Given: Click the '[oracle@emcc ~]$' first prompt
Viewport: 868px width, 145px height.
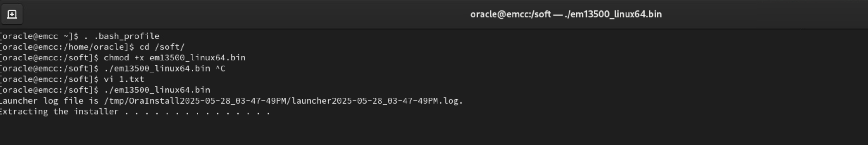Looking at the screenshot, I should point(39,36).
